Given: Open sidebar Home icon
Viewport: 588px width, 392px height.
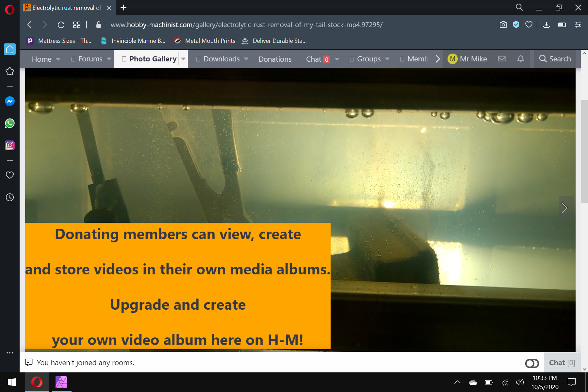Looking at the screenshot, I should pyautogui.click(x=10, y=49).
